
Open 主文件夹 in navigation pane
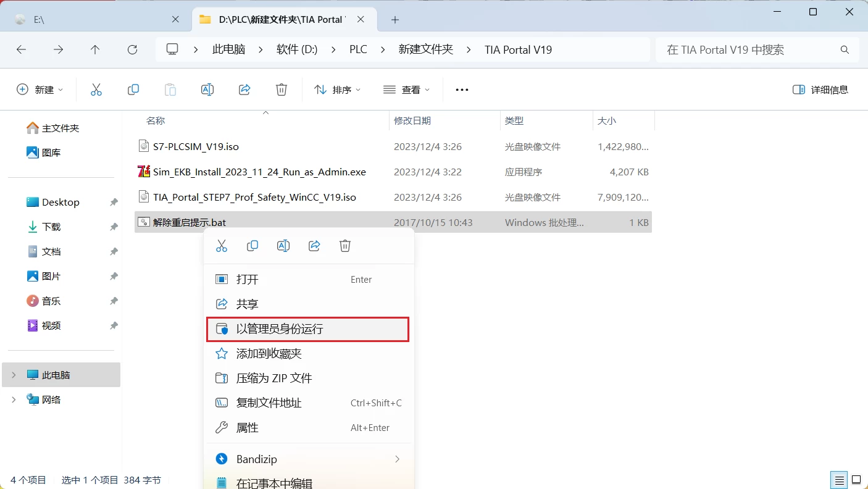click(61, 128)
